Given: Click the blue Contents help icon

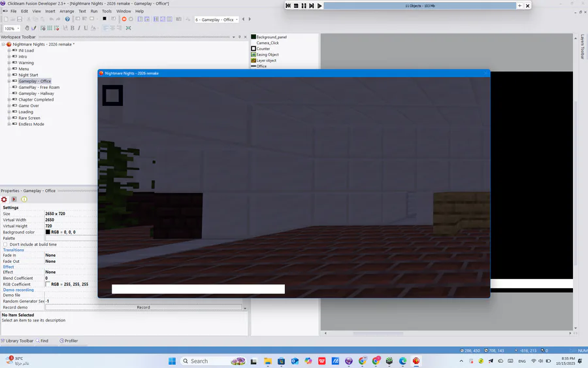Looking at the screenshot, I should (x=67, y=19).
